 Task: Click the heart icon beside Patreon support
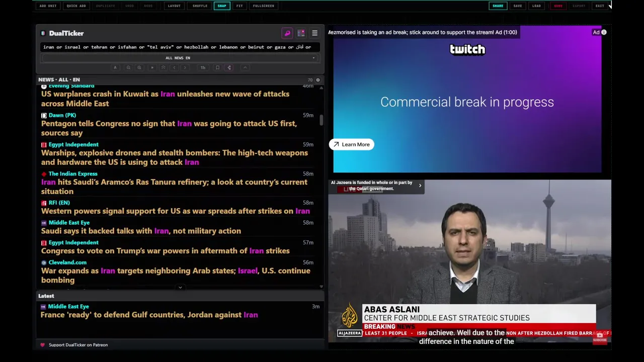coord(42,345)
